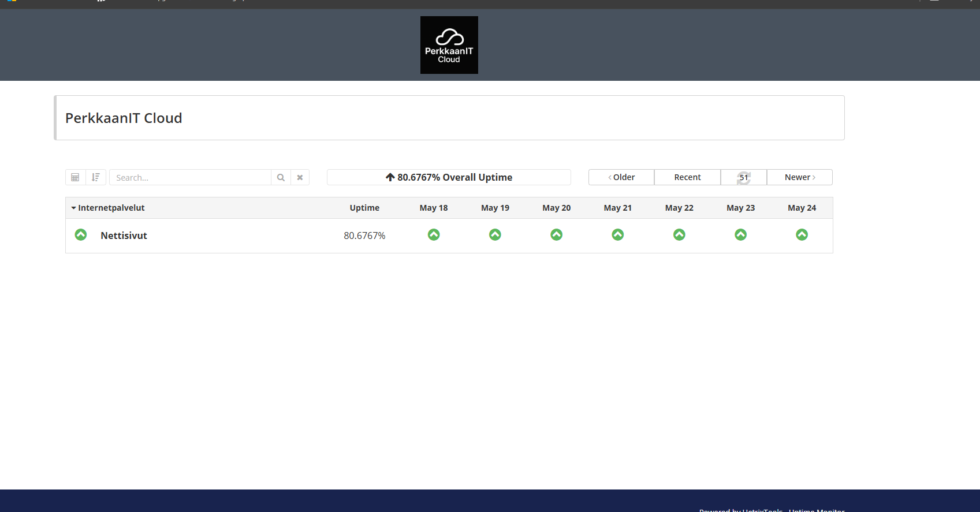Collapse the Internetpalvelut group

(108, 208)
